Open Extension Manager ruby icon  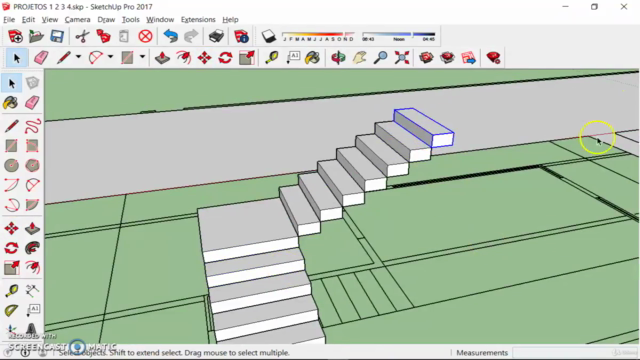click(493, 58)
